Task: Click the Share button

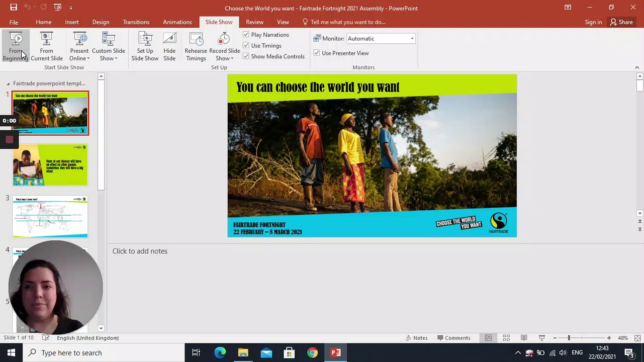Action: coord(621,22)
